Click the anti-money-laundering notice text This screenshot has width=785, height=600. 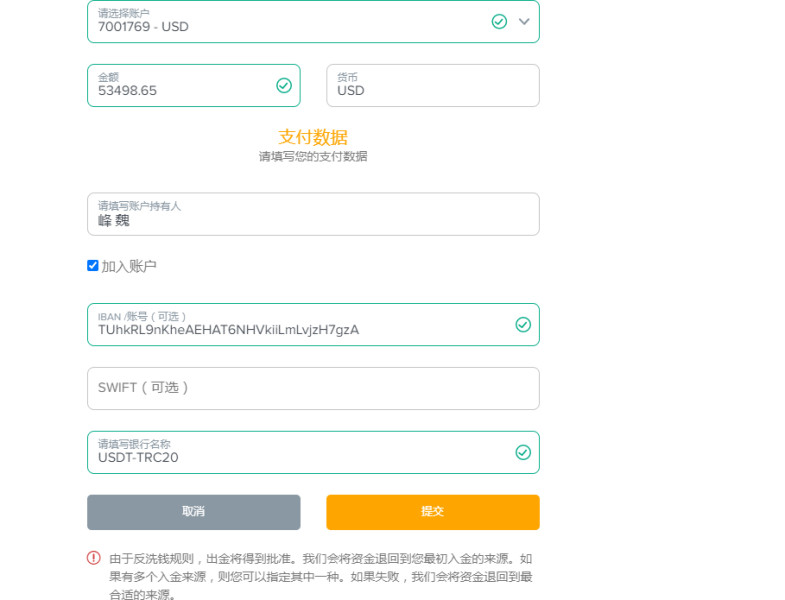[320, 577]
